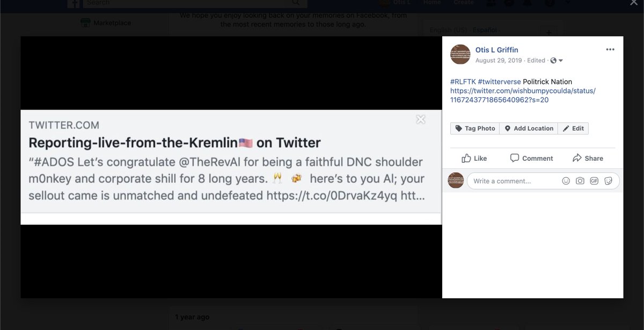
Task: Open the twitter.com/wishbumpycoulda status link
Action: coord(523,95)
